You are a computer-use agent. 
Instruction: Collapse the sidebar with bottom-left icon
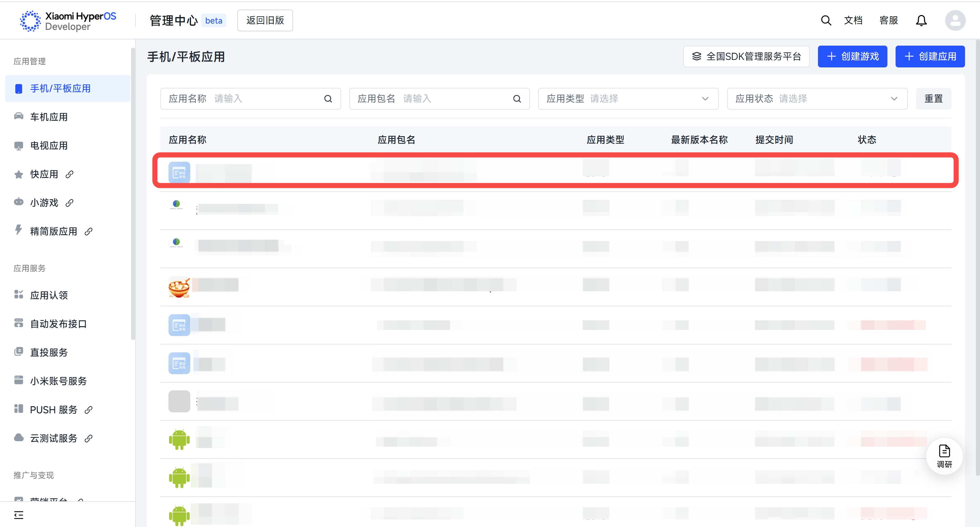(19, 515)
